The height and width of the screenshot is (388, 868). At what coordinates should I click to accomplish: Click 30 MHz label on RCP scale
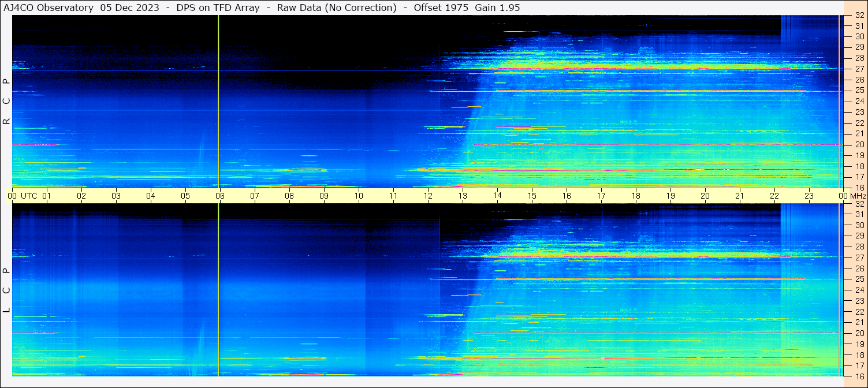click(859, 36)
